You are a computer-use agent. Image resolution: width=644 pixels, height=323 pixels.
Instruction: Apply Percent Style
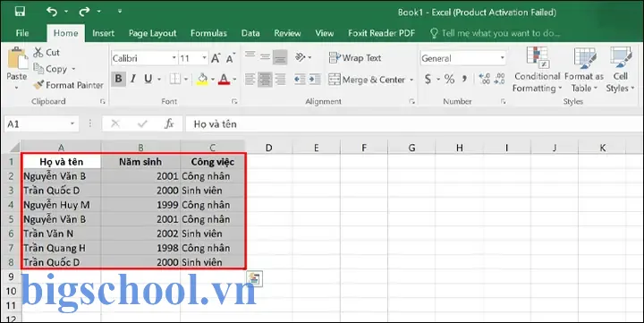point(449,79)
